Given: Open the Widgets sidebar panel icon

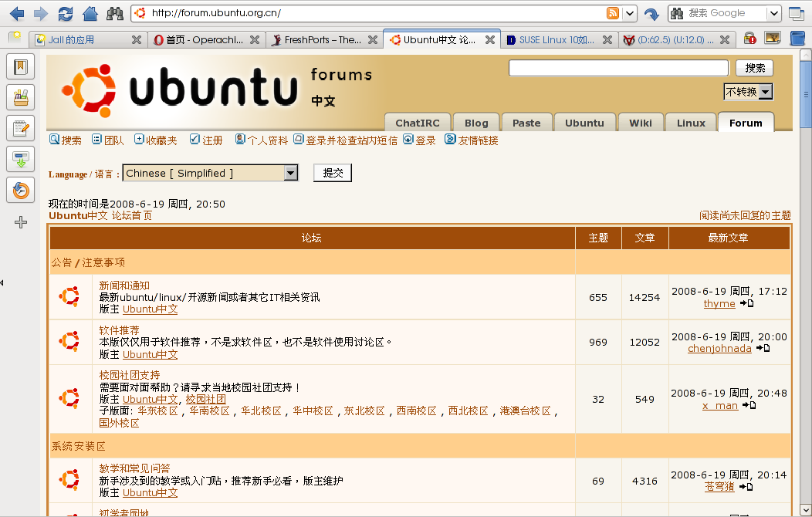Looking at the screenshot, I should pyautogui.click(x=21, y=97).
